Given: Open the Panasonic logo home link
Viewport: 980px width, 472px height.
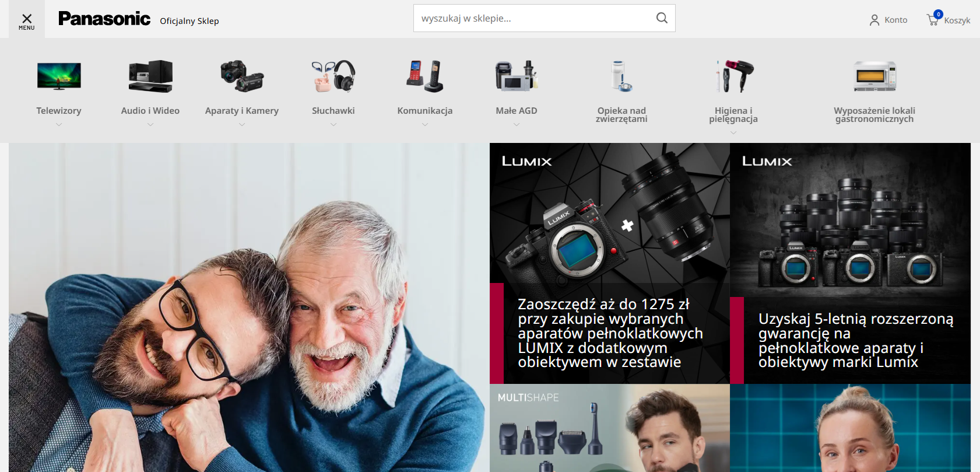Looking at the screenshot, I should tap(104, 19).
